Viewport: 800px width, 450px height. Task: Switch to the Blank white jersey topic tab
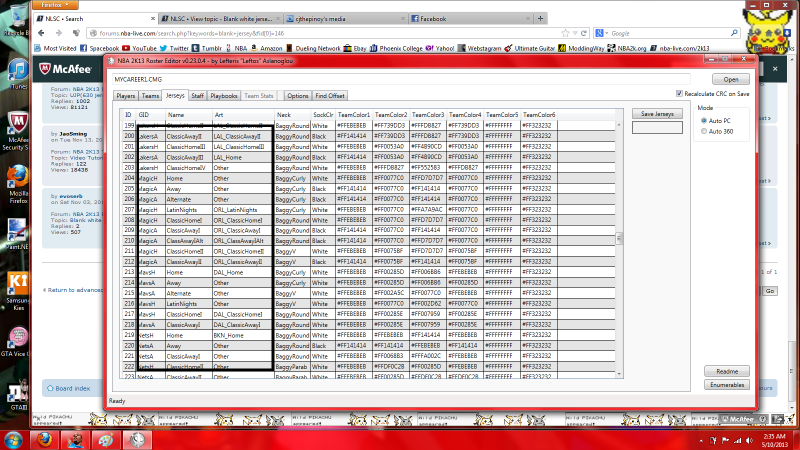point(220,18)
